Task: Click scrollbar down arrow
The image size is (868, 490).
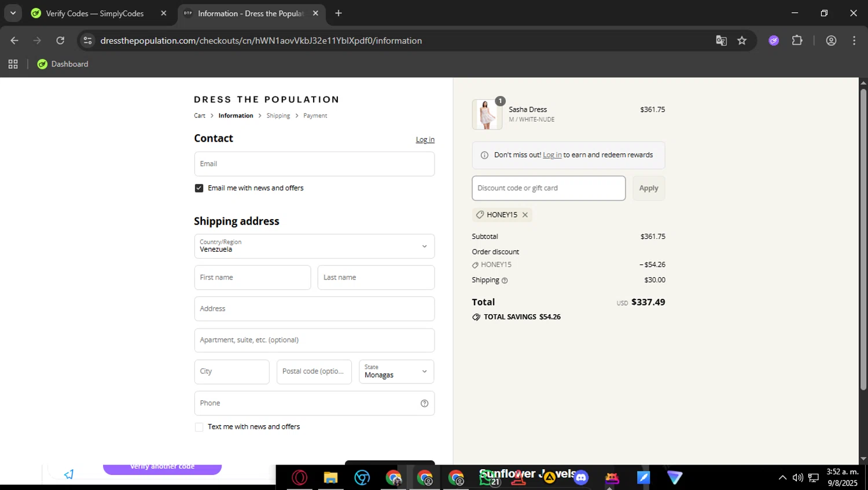Action: click(x=863, y=459)
